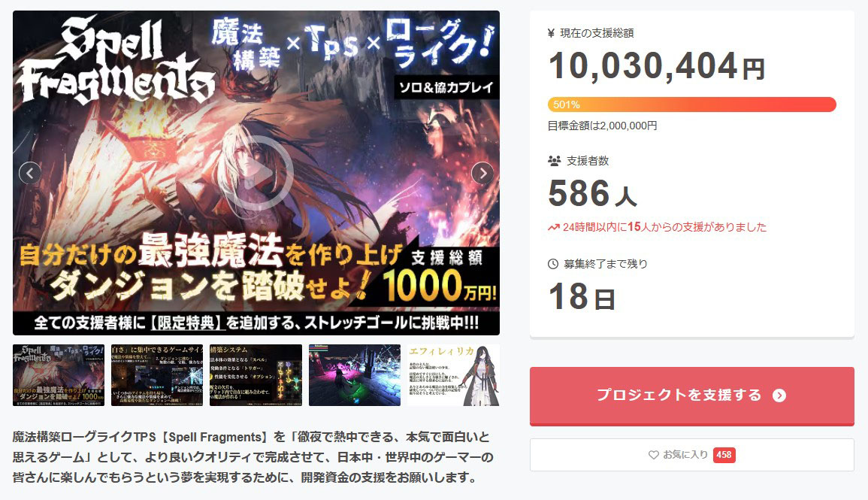Image resolution: width=868 pixels, height=500 pixels.
Task: Click the yen icon beside 現在の支援総額
Action: point(551,33)
